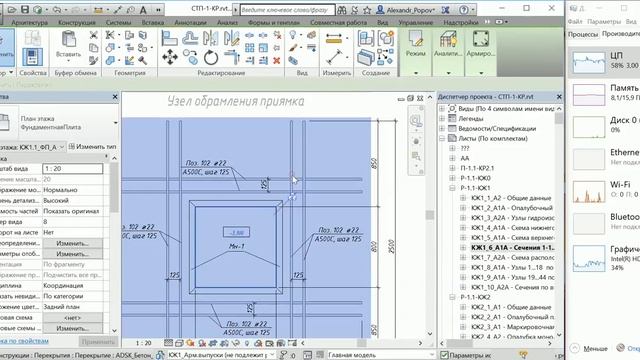
Task: Click Меньше in Task Manager
Action: click(x=590, y=349)
